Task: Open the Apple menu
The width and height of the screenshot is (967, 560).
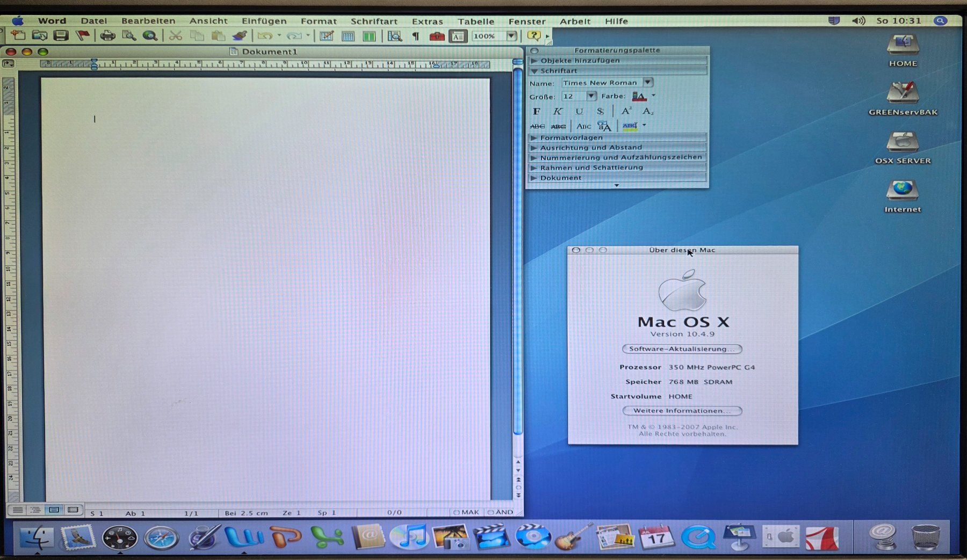Action: point(18,21)
